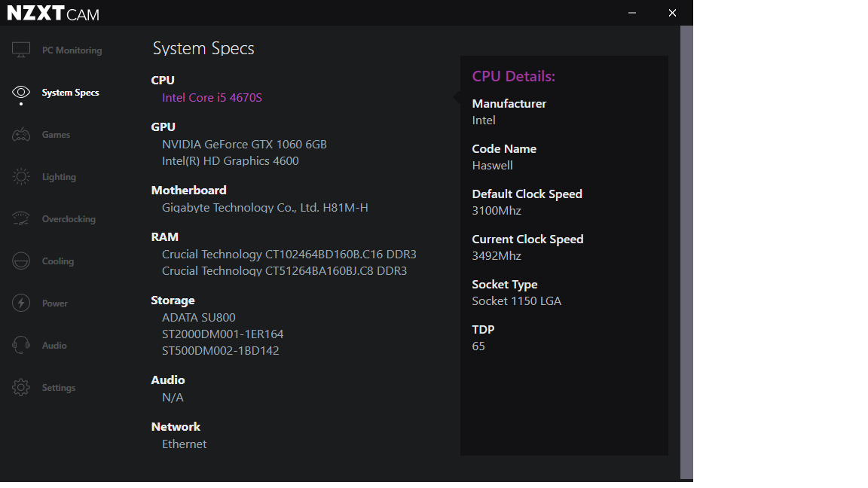The width and height of the screenshot is (868, 488).
Task: Click the Manufacturer value Intel
Action: (x=483, y=120)
